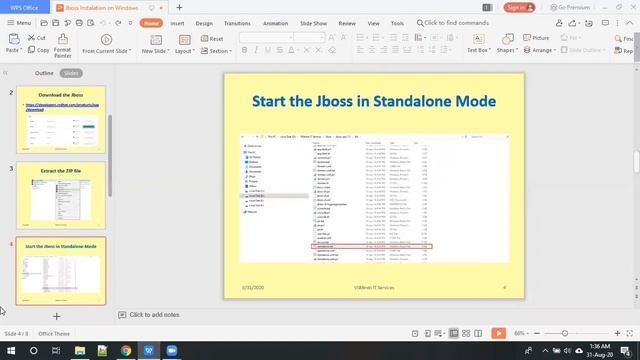Switch to the Insert ribbon tab

[x=177, y=23]
